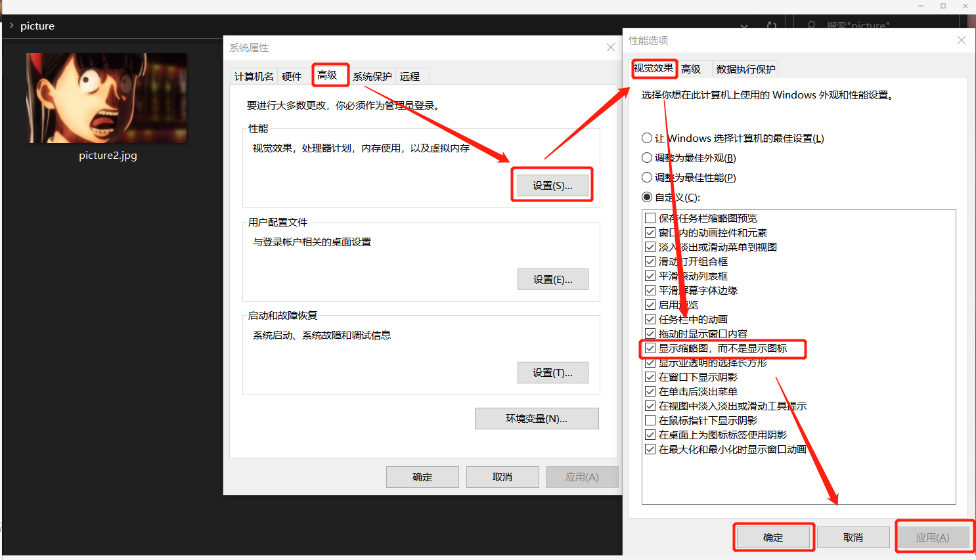This screenshot has height=560, width=976.
Task: Click 设置(S) under the 性能 section
Action: pyautogui.click(x=552, y=184)
